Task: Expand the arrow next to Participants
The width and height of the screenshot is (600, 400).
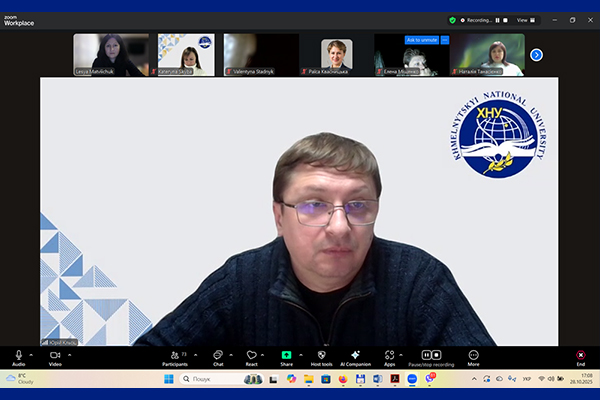Action: click(194, 354)
